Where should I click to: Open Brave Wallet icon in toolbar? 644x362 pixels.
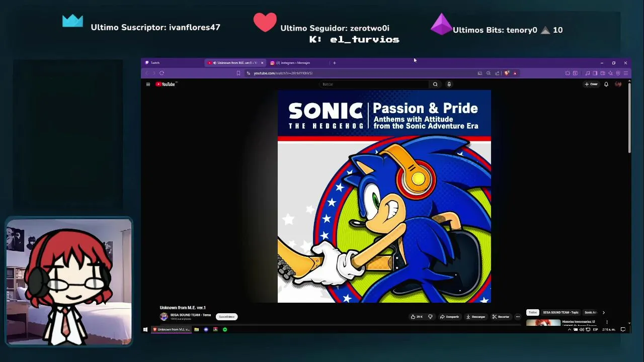click(602, 73)
